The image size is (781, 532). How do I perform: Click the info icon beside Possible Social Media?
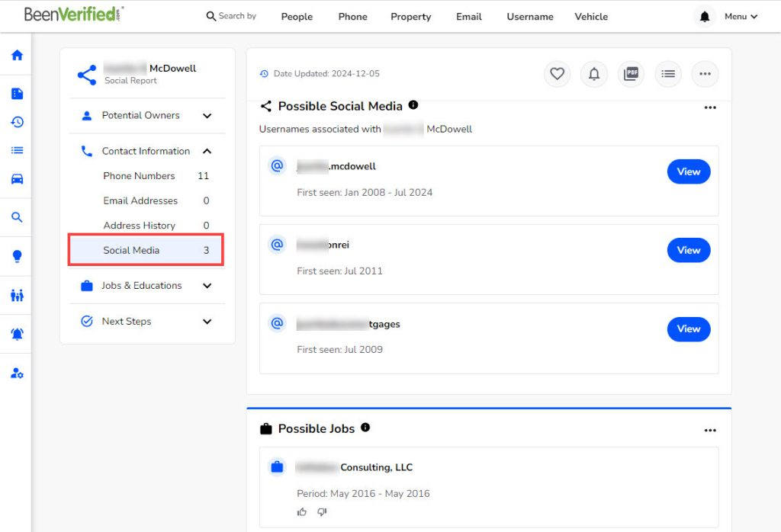[413, 105]
